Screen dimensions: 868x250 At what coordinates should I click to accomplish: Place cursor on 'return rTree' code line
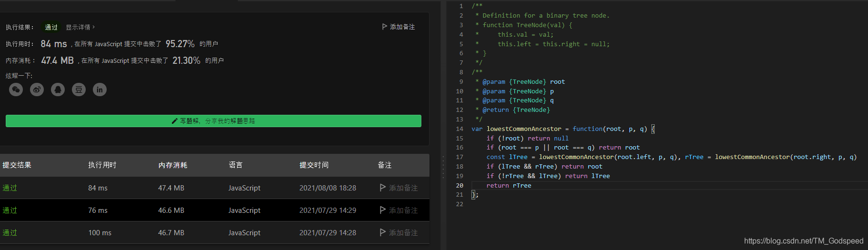509,185
